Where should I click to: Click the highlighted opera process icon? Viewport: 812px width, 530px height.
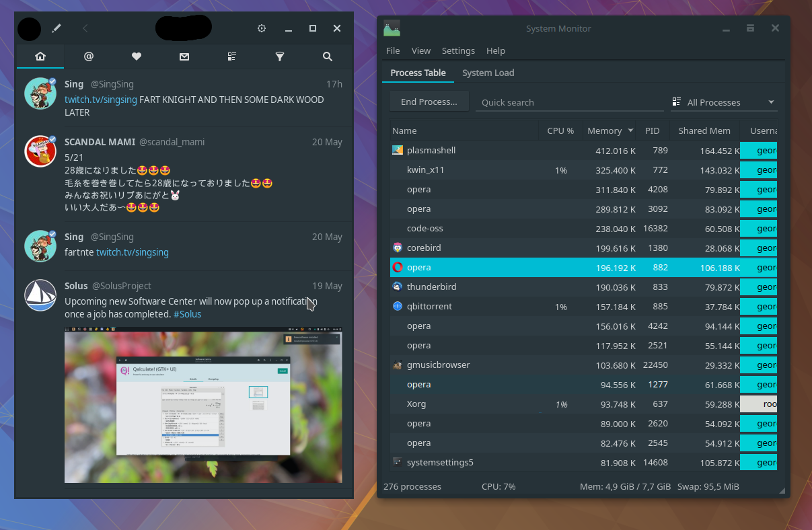point(397,267)
